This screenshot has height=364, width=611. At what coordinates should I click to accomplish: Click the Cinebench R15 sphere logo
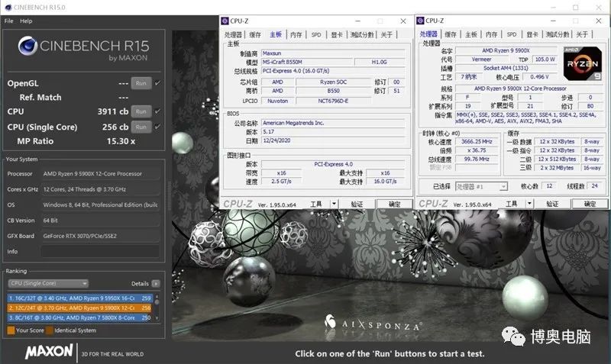[27, 46]
